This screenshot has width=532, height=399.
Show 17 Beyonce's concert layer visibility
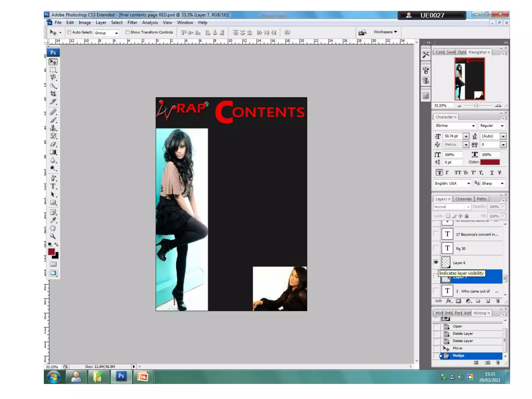coord(436,234)
